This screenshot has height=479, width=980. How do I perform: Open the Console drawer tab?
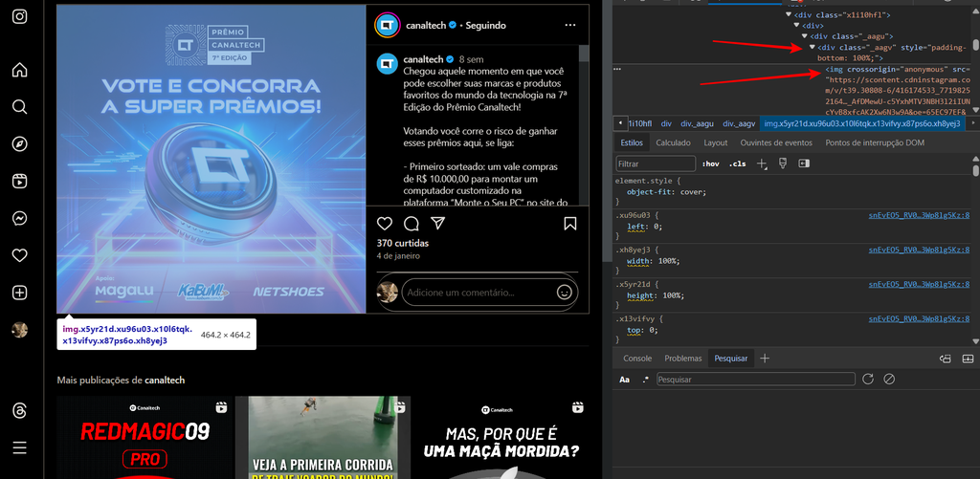click(x=637, y=358)
